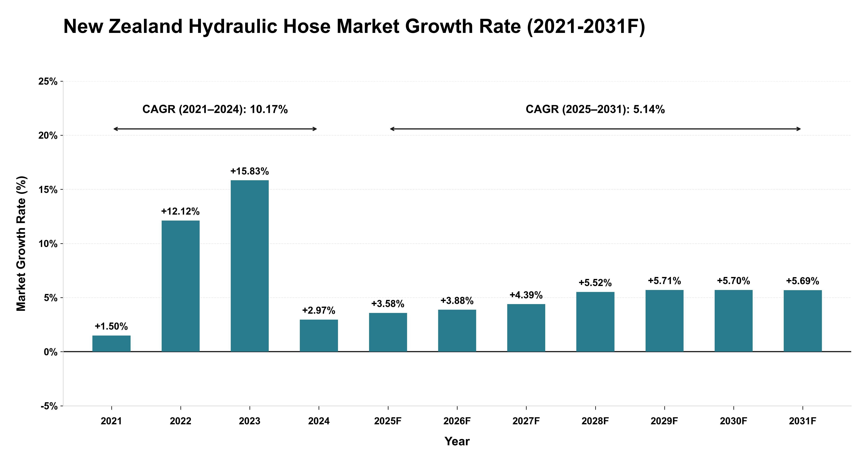This screenshot has height=461, width=868.
Task: Click the CAGR (2021–2024): 10.17% annotation
Action: tap(215, 109)
